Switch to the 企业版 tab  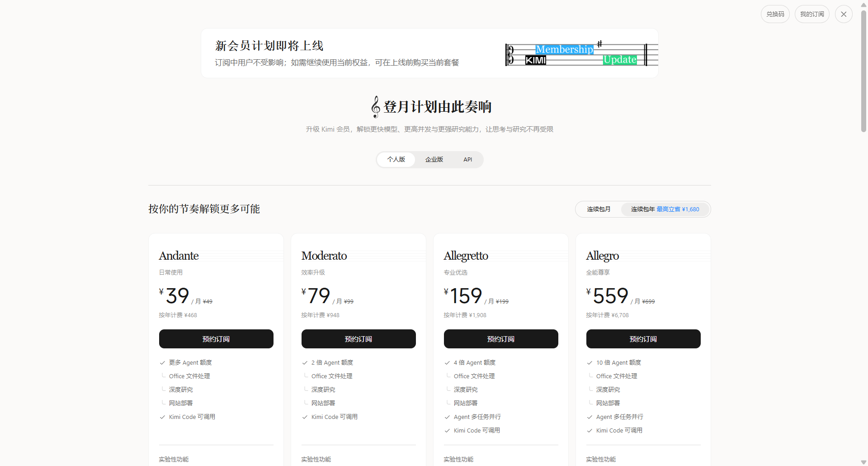point(434,159)
